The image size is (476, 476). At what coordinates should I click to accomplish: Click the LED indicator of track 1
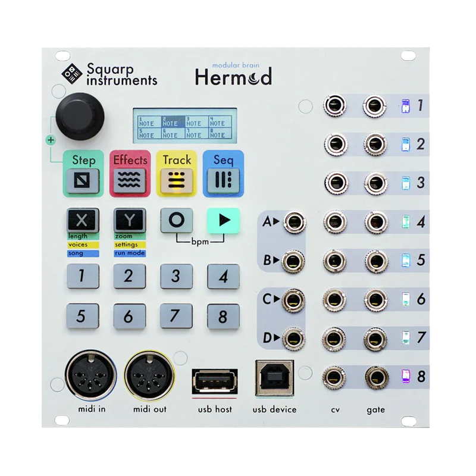coord(406,106)
